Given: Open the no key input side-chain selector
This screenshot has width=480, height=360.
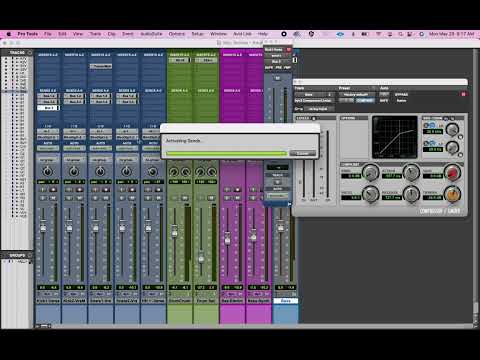Looking at the screenshot, I should pos(318,109).
